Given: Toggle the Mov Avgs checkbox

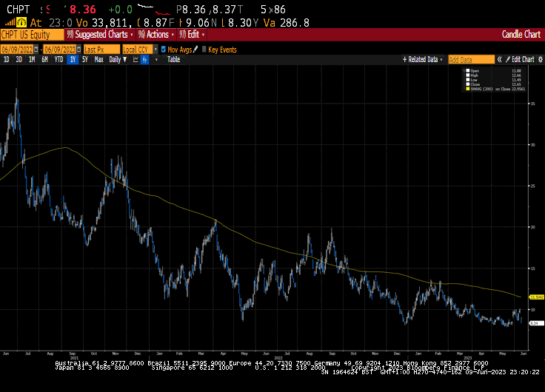Looking at the screenshot, I should coord(164,50).
